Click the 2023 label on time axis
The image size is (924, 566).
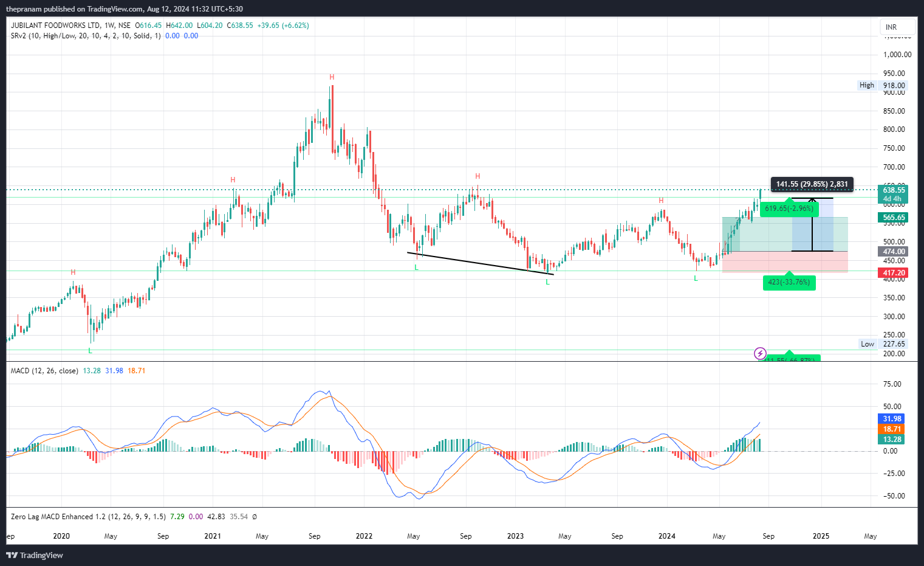pyautogui.click(x=515, y=536)
